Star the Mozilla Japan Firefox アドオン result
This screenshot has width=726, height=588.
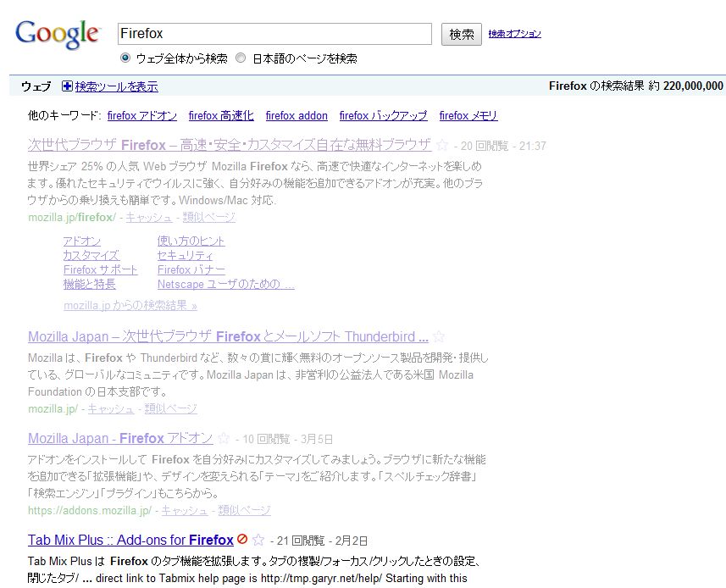coord(224,438)
